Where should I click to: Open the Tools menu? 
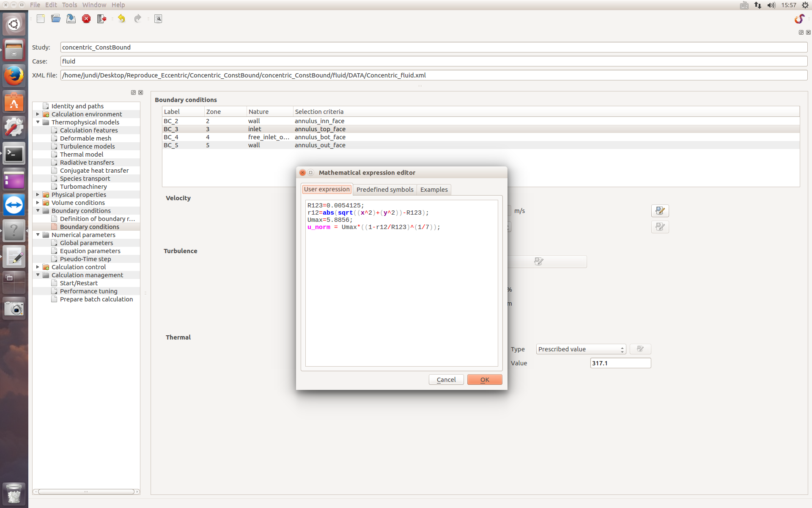[69, 5]
